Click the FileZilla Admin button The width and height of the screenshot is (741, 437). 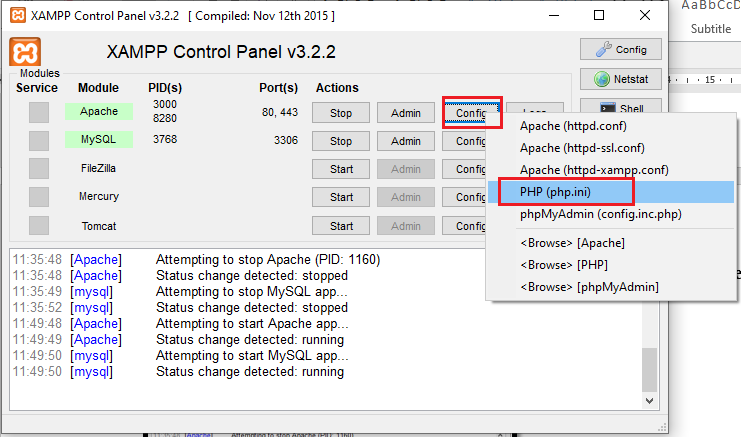(405, 169)
